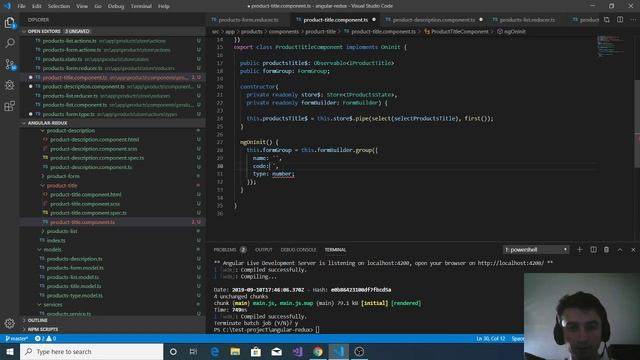Expand the Outline section
This screenshot has width=640, height=360.
(113, 320)
